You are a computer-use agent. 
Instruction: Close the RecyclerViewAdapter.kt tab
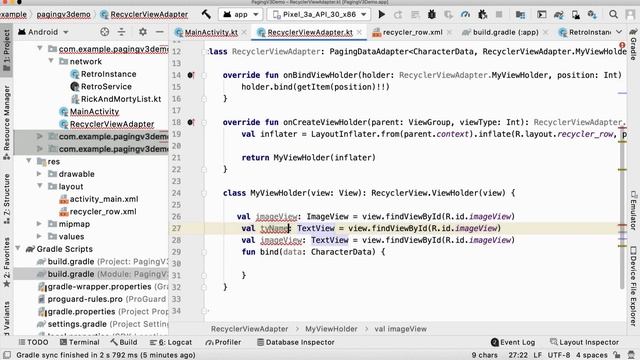pyautogui.click(x=359, y=32)
